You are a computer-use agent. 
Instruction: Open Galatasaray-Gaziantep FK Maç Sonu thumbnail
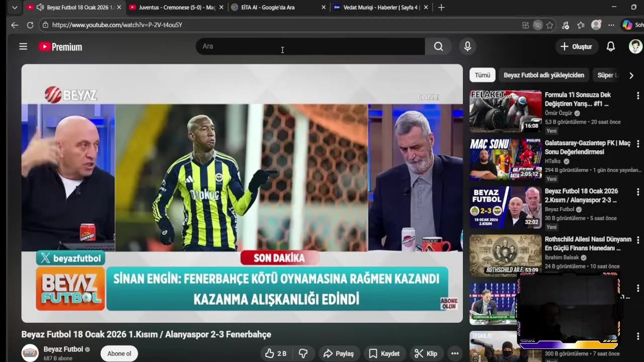tap(506, 159)
